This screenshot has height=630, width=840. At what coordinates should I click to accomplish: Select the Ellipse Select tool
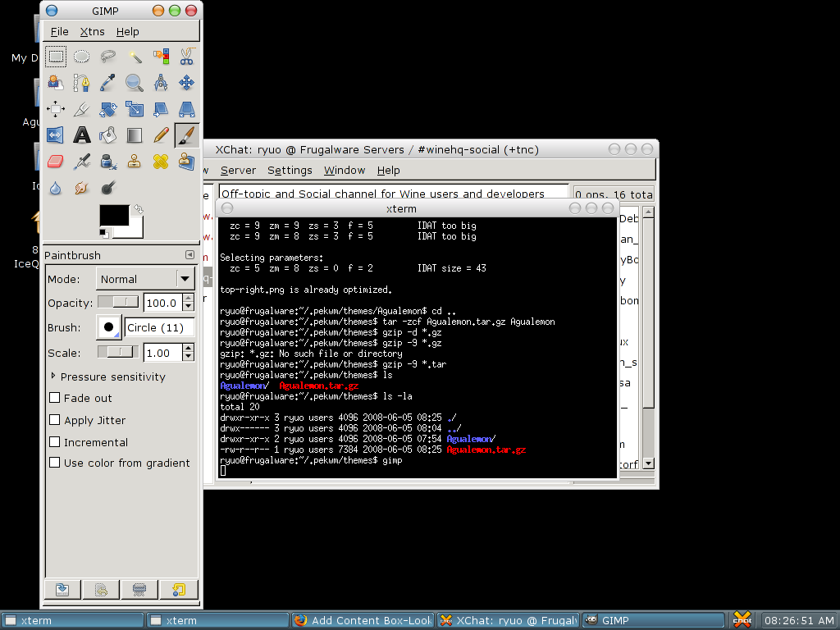pos(81,57)
